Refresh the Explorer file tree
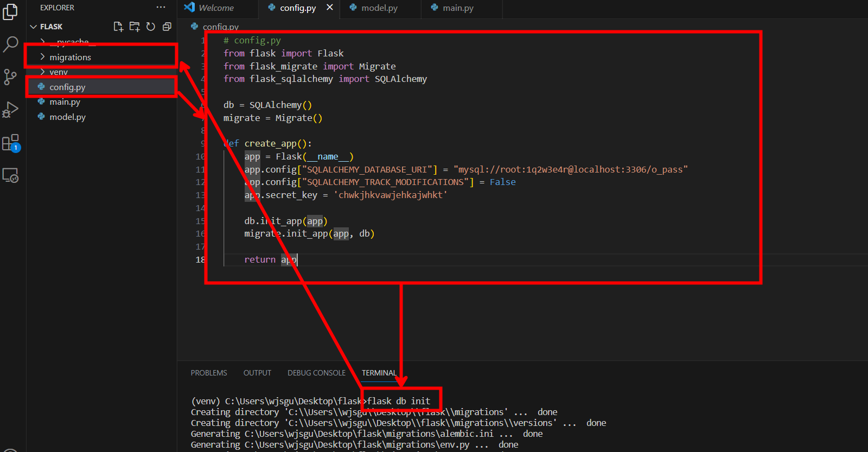 point(151,27)
